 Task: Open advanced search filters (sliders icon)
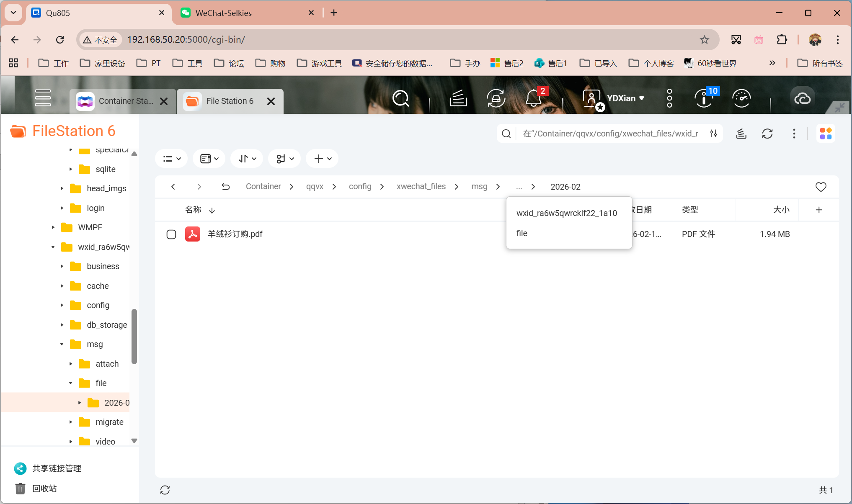pos(714,133)
